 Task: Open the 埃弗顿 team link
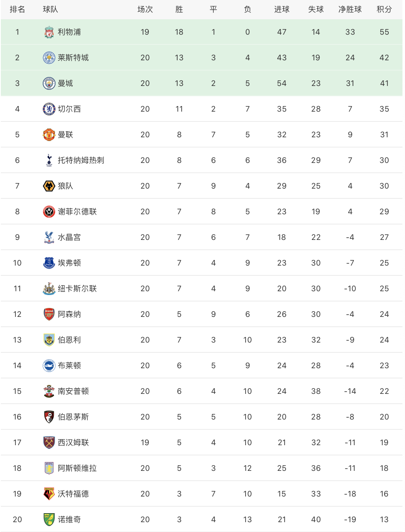[69, 263]
